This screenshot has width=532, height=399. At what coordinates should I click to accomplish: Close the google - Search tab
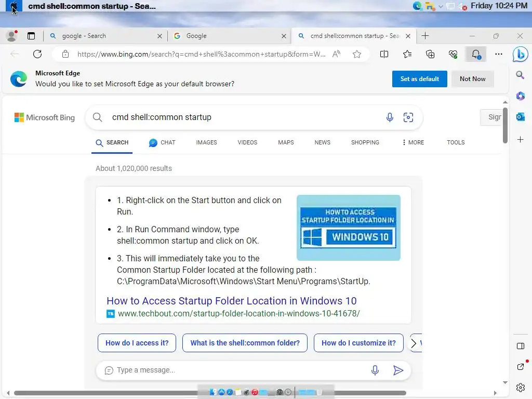click(x=159, y=36)
